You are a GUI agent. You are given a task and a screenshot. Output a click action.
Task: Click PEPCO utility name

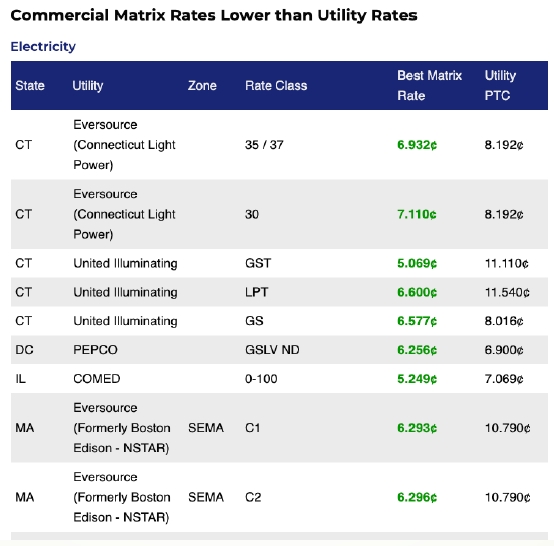point(95,350)
